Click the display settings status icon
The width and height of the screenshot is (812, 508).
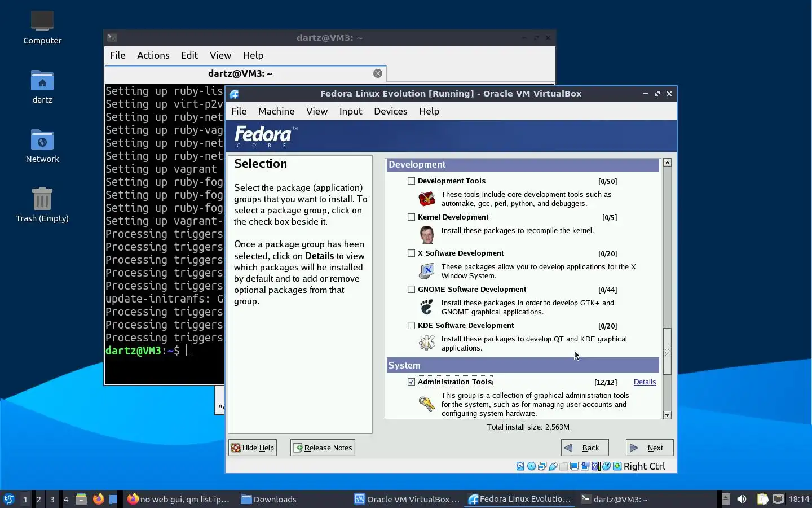(x=574, y=466)
